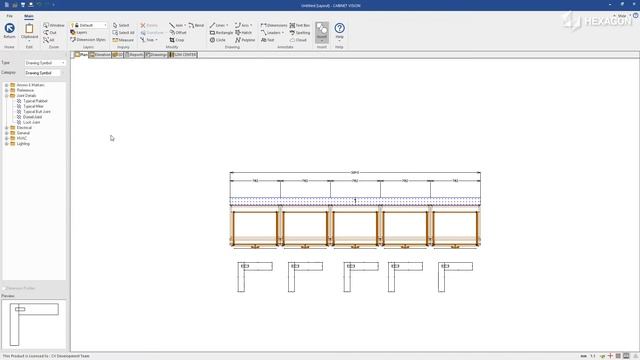Select the Zoom Window tool
640x360 pixels.
coord(54,25)
